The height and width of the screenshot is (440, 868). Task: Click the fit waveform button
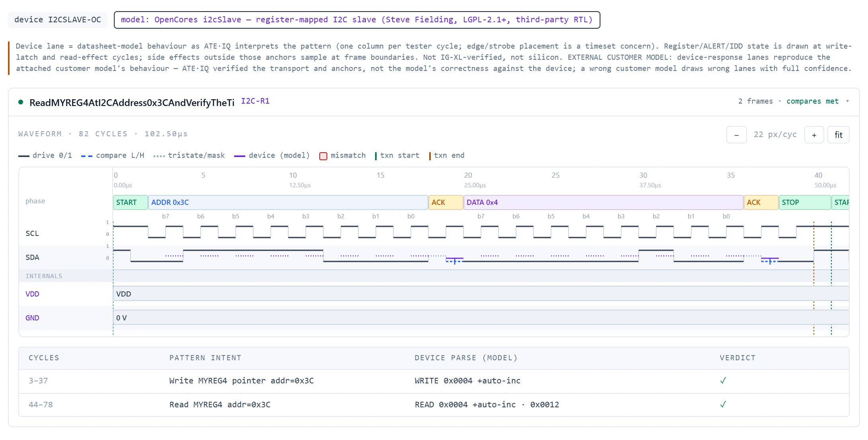(838, 135)
